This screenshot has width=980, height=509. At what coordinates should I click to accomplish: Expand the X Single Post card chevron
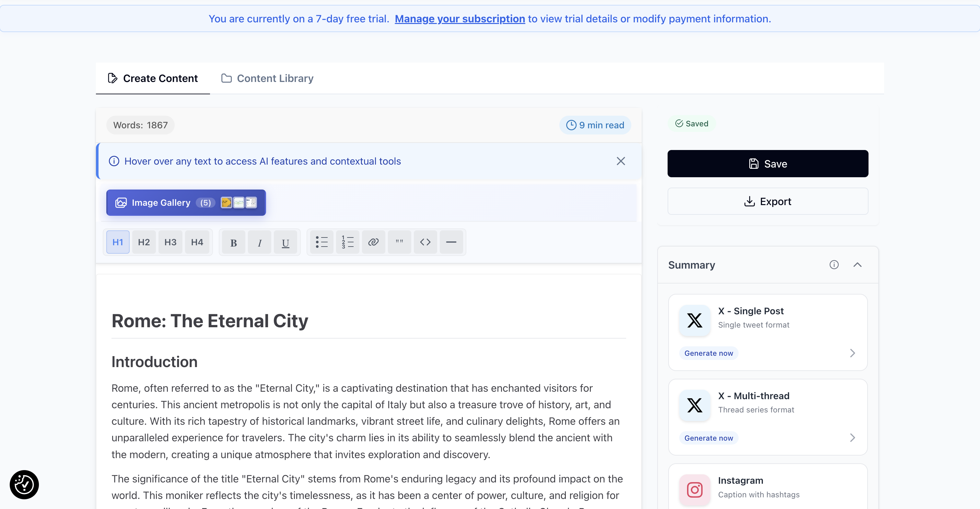pyautogui.click(x=853, y=353)
